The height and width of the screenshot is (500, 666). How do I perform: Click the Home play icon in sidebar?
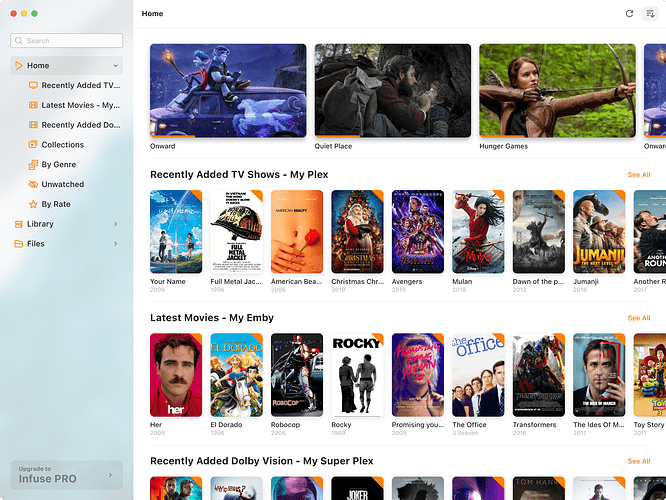click(19, 65)
